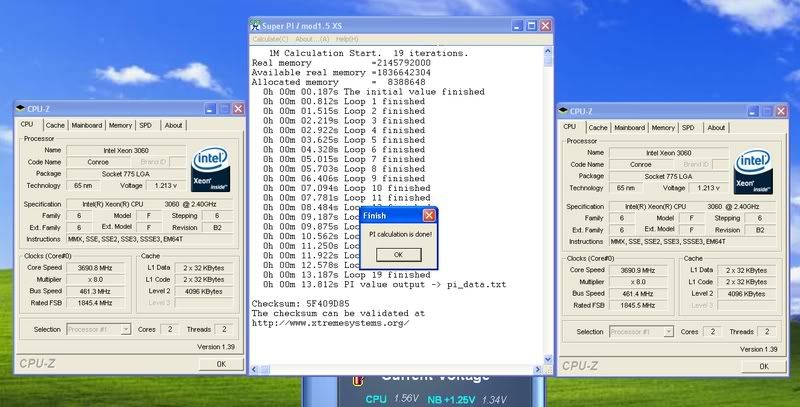Image resolution: width=800 pixels, height=407 pixels.
Task: Click the Checksum 5F409D85 line
Action: pos(301,303)
